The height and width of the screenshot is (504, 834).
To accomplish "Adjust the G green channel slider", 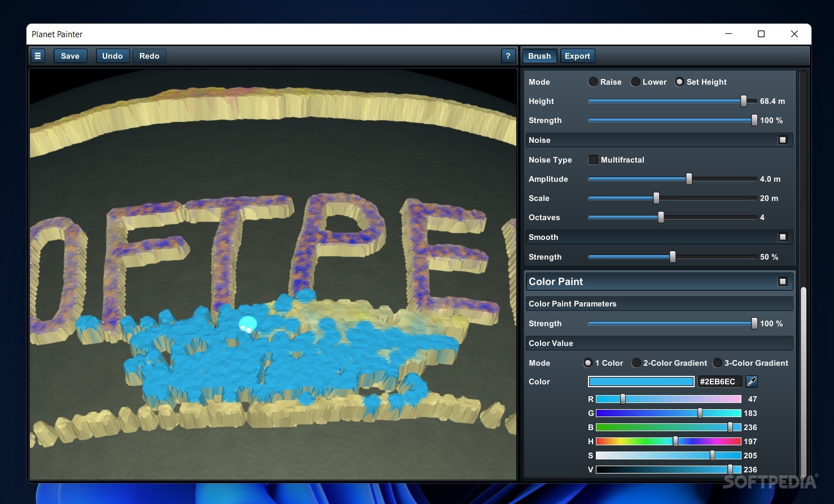I will (x=669, y=413).
